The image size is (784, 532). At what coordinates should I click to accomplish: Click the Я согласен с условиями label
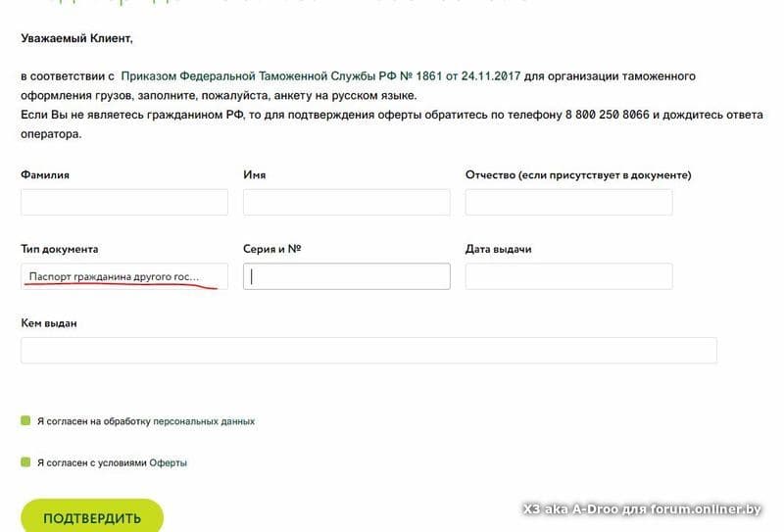[x=92, y=463]
